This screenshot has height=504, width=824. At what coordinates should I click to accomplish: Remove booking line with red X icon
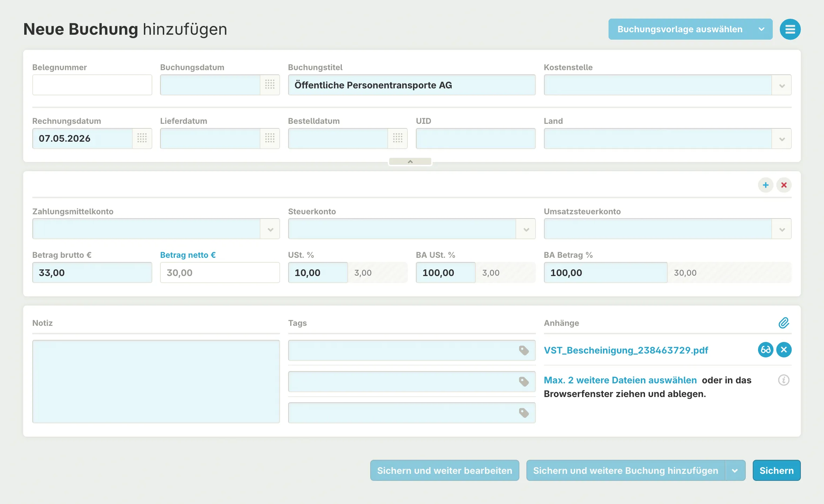coord(784,185)
